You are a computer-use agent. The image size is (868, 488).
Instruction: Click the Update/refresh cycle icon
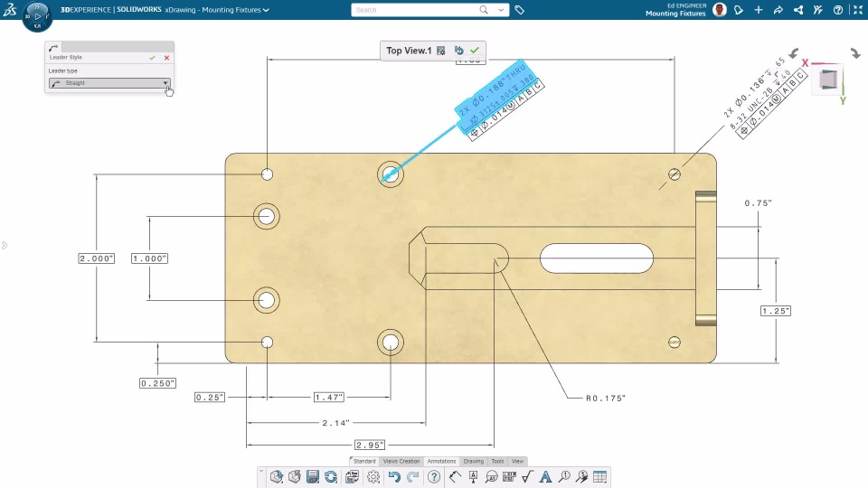tap(331, 477)
